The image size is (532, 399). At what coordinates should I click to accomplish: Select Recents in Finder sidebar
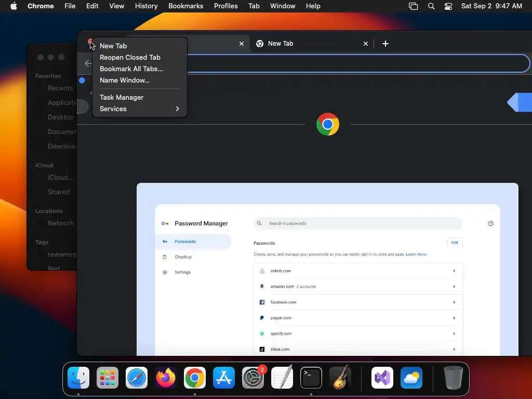[x=60, y=88]
